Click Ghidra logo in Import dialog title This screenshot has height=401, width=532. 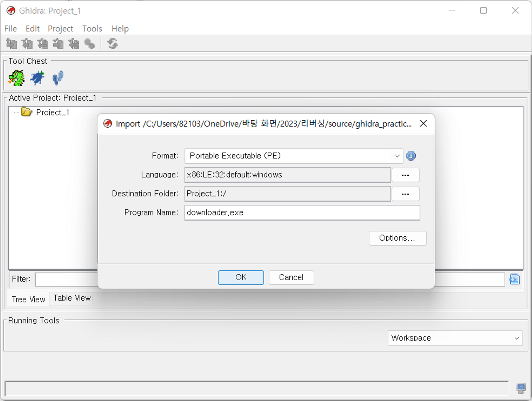coord(108,124)
